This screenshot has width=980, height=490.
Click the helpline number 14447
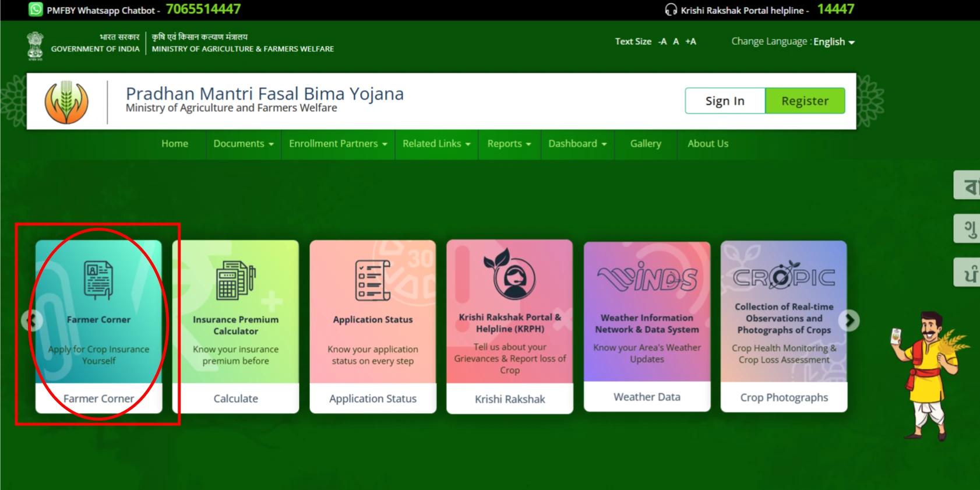(x=836, y=9)
